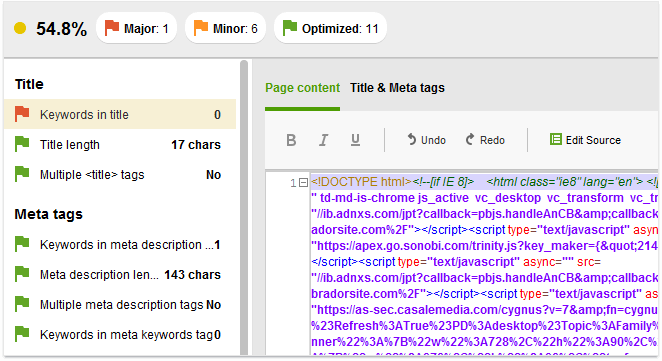The height and width of the screenshot is (361, 662).
Task: Select Multiple meta description tags row
Action: [x=120, y=304]
